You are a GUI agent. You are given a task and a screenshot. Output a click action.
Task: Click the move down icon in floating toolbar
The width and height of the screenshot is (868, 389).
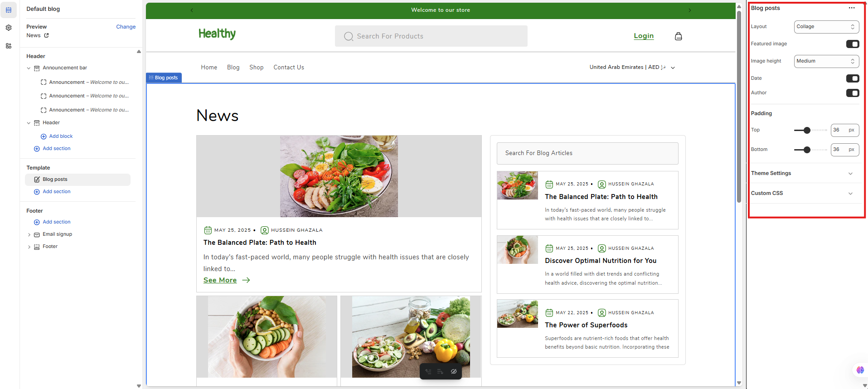440,371
